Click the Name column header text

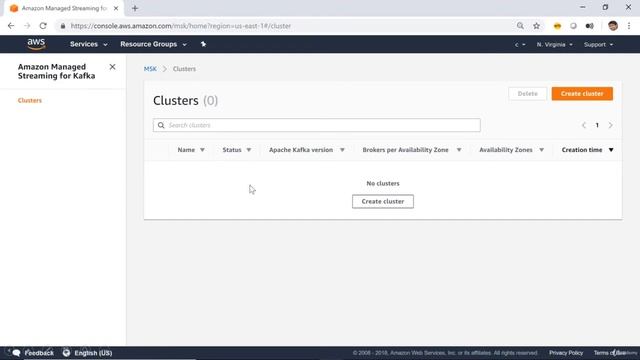[x=186, y=150]
